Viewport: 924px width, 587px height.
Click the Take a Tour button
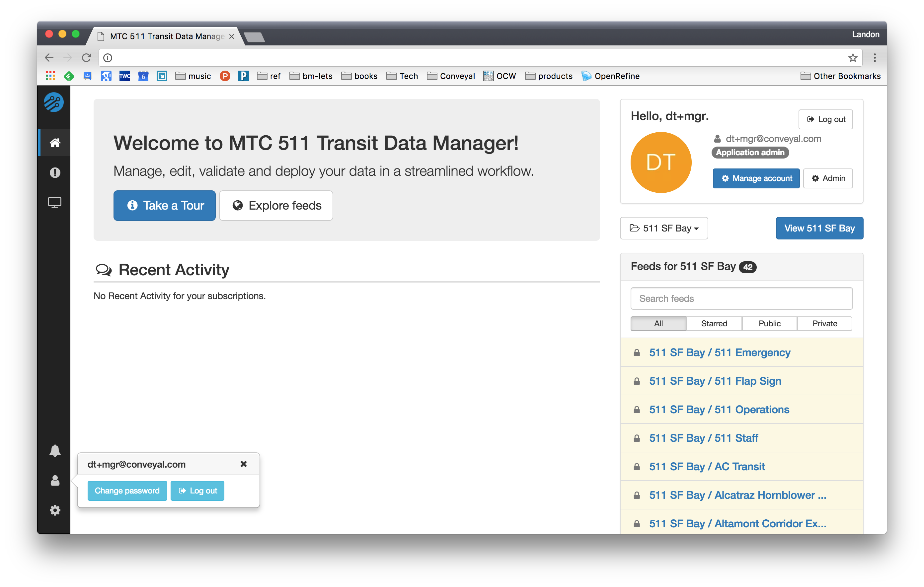[164, 206]
